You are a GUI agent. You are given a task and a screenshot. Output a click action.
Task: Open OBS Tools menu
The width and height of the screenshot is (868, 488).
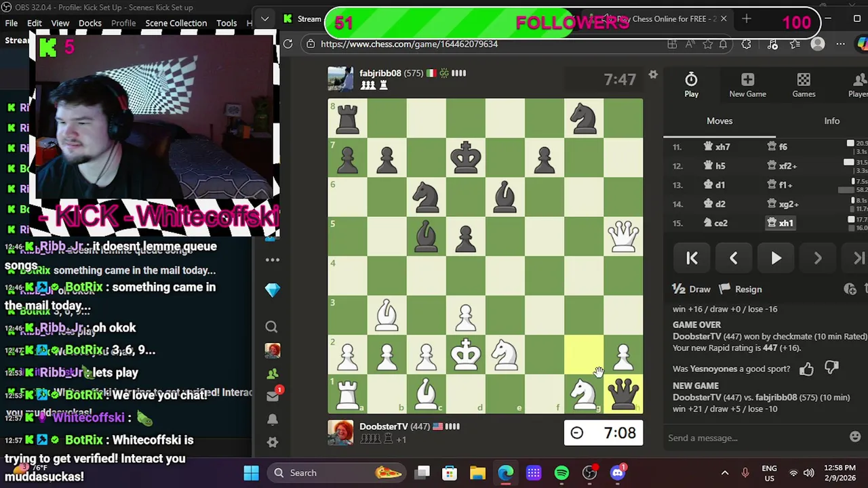[x=226, y=23]
